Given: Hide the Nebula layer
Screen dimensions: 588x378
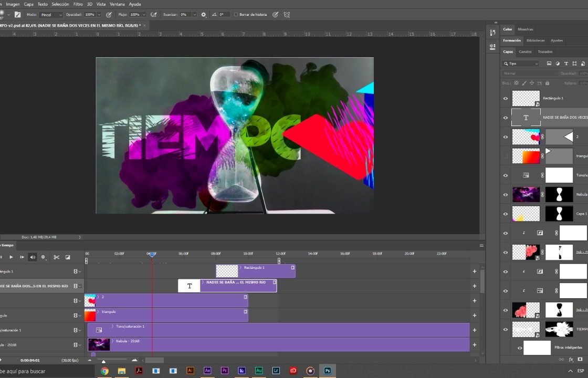Looking at the screenshot, I should [x=505, y=195].
